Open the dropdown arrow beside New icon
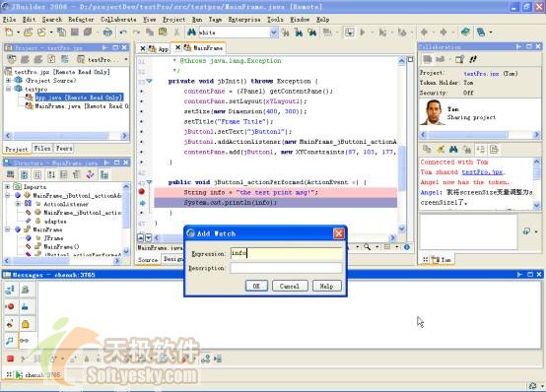 18,33
